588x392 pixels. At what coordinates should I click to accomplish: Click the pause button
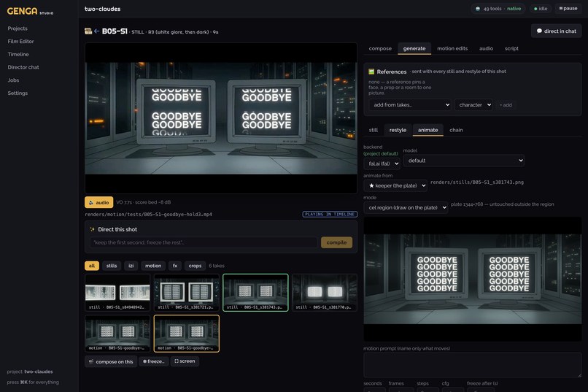coord(568,8)
